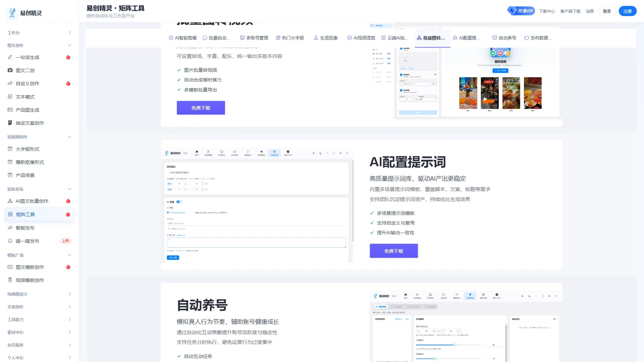This screenshot has height=362, width=644.
Task: Click the hot flame badge beside 图文模板创作
Action: pos(68,267)
